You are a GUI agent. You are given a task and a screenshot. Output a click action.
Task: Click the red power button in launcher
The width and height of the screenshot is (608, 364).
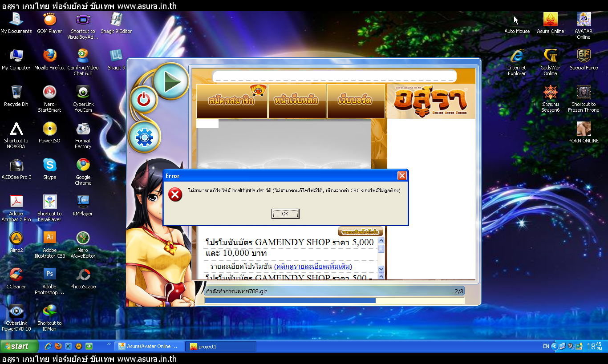click(143, 100)
